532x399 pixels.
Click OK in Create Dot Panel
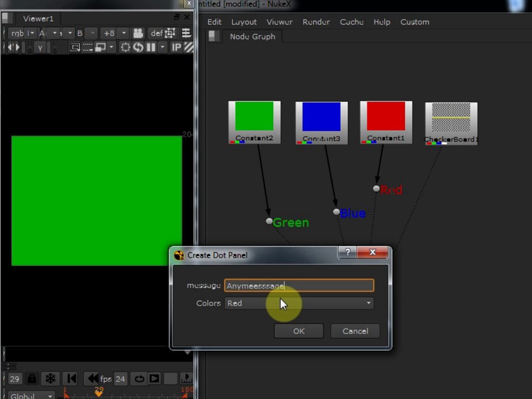click(x=299, y=331)
